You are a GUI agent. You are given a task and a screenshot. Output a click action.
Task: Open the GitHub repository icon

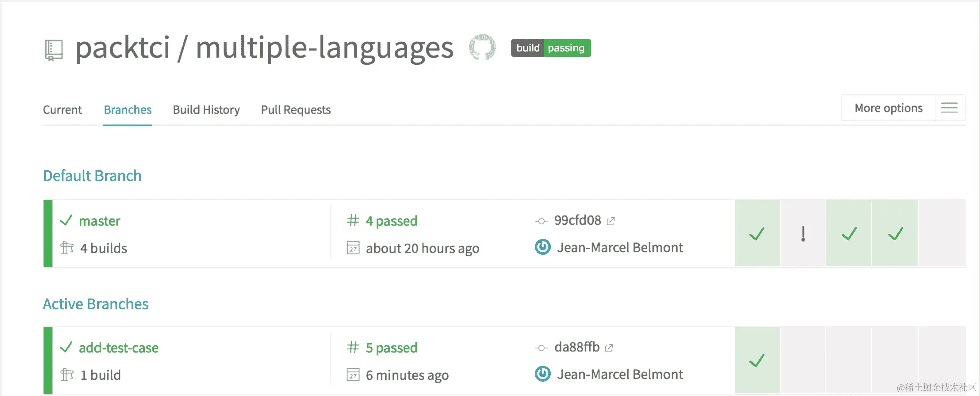(482, 48)
